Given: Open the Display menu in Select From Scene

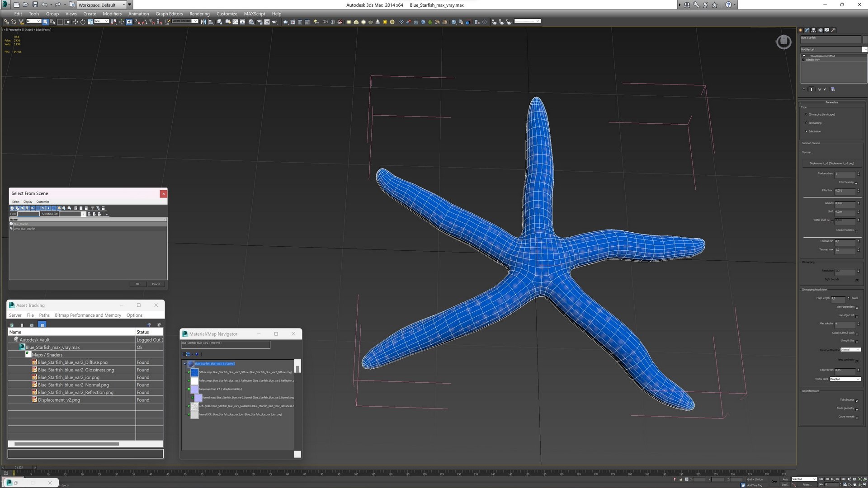Looking at the screenshot, I should tap(28, 202).
